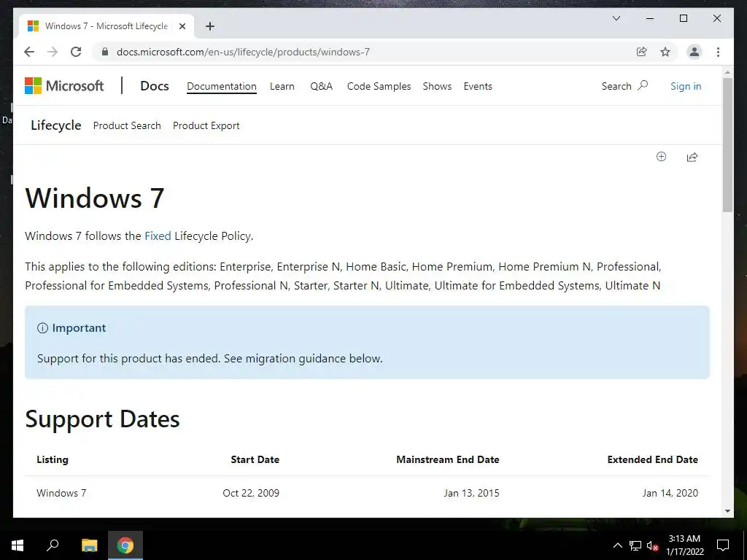Select the Start Date column header

pyautogui.click(x=255, y=459)
